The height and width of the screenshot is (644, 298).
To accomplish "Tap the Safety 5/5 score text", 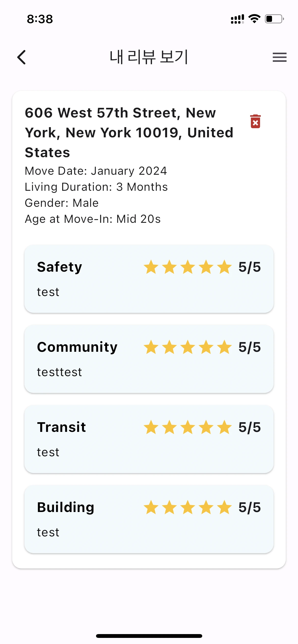I will point(250,267).
